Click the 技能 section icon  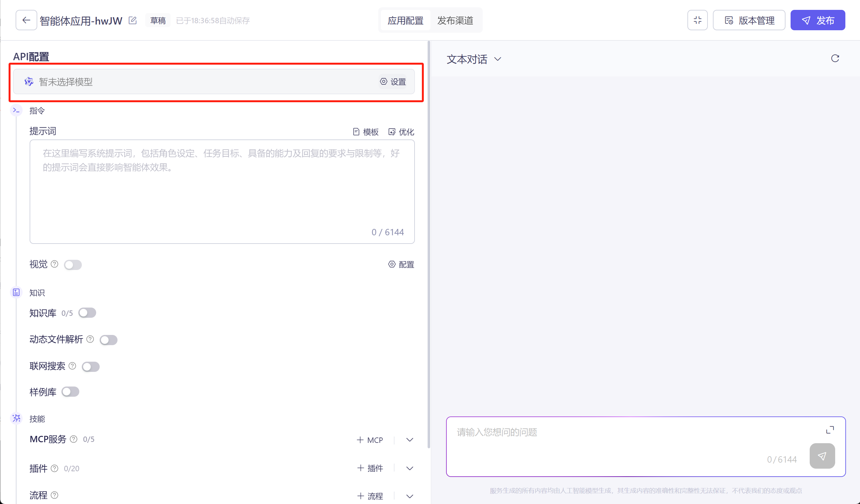16,418
